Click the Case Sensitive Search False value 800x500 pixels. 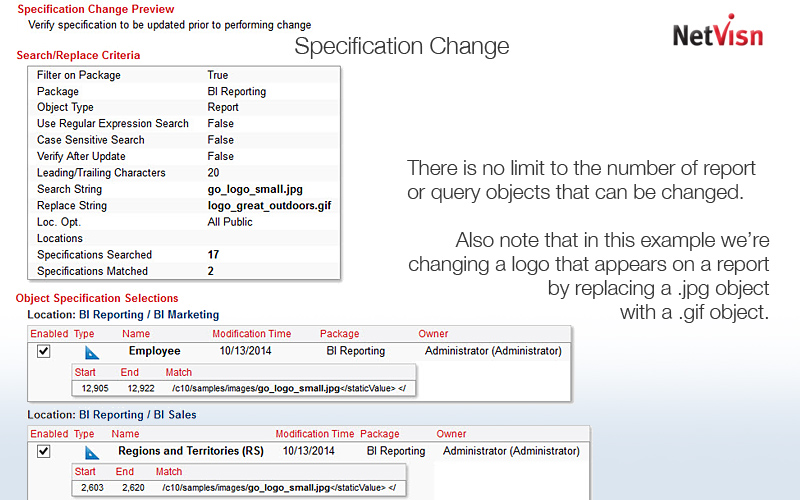[220, 140]
